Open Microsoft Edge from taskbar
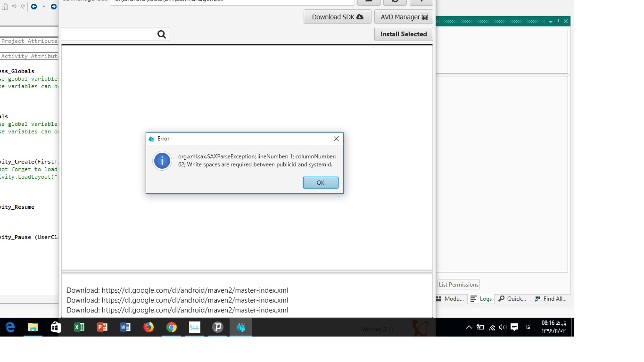Image resolution: width=644 pixels, height=362 pixels. pos(9,327)
